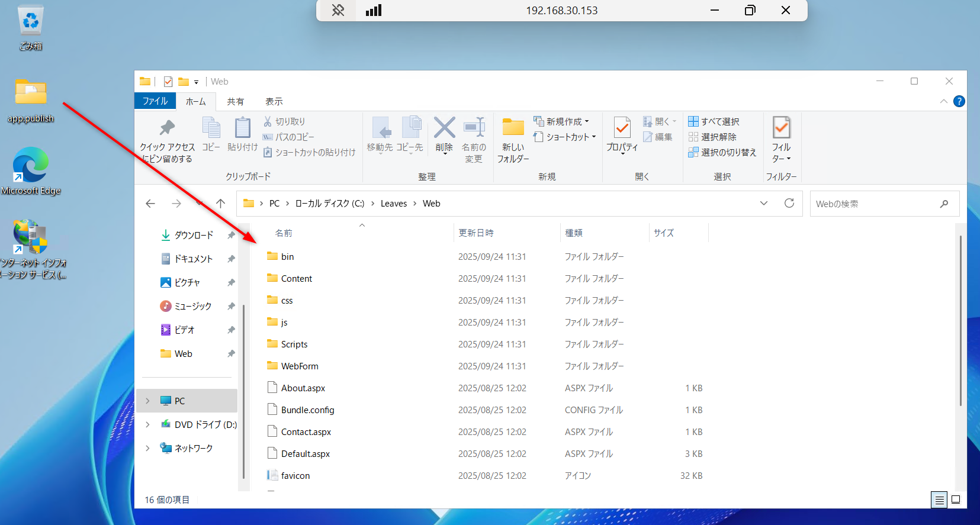
Task: Open the address bar history dropdown
Action: pos(763,203)
